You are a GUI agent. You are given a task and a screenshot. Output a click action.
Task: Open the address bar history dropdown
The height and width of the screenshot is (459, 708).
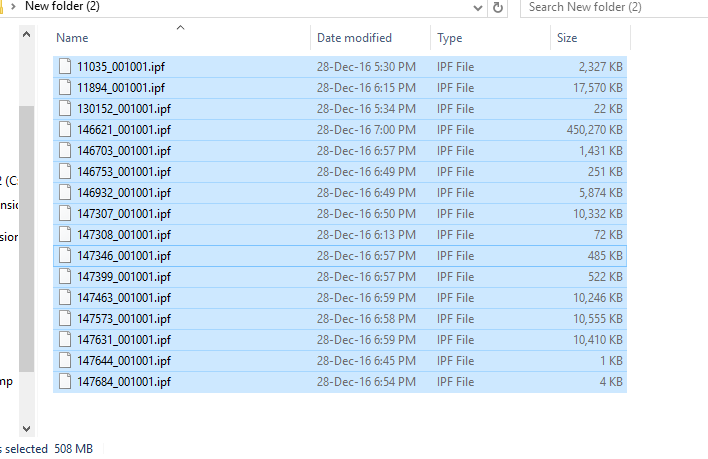coord(477,7)
